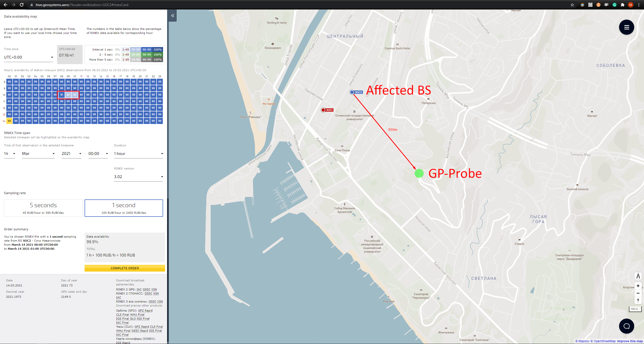Select the yellow 99 cell for day 14 hour 00
Viewport: 644px width, 344px height.
[x=9, y=121]
